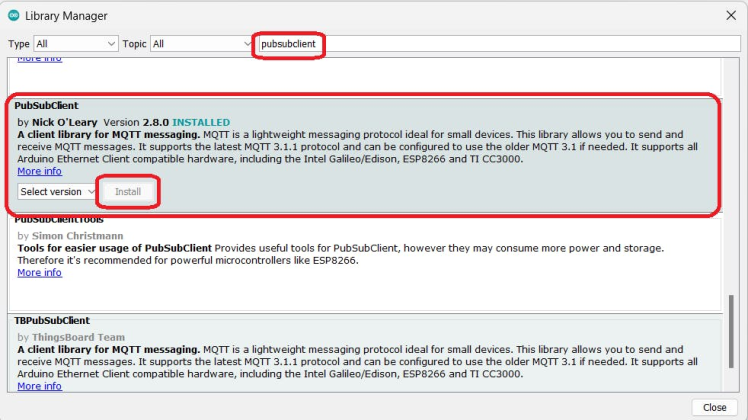The image size is (748, 420).
Task: Click the Install button for PubSubClient
Action: [x=128, y=191]
